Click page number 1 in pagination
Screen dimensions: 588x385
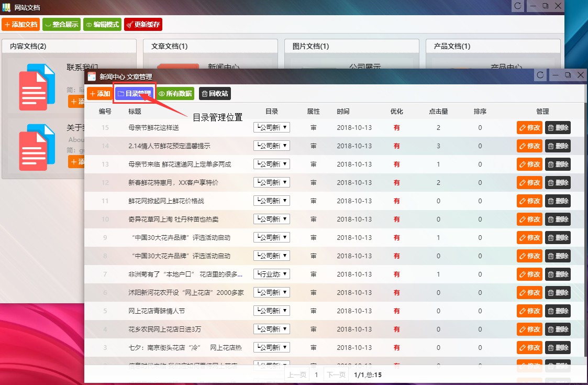click(x=316, y=375)
